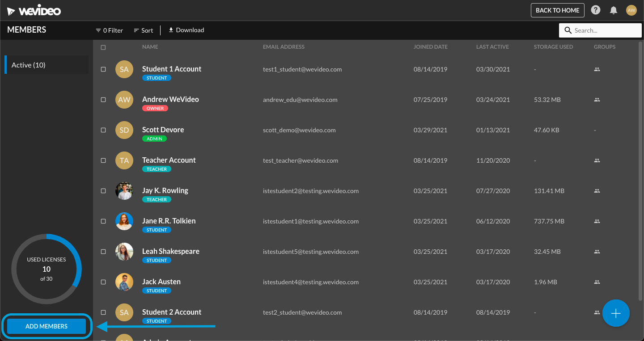Click TA avatar of Teacher Account

click(124, 160)
